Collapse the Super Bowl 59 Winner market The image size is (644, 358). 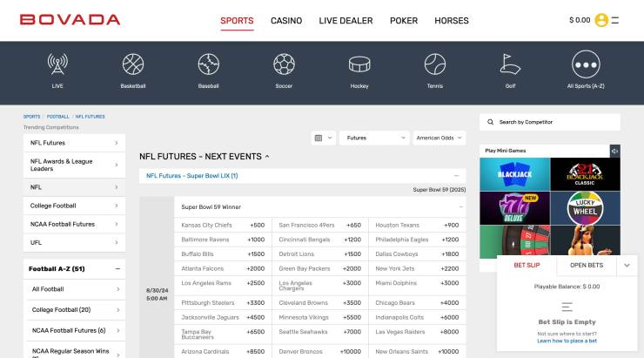(x=460, y=206)
